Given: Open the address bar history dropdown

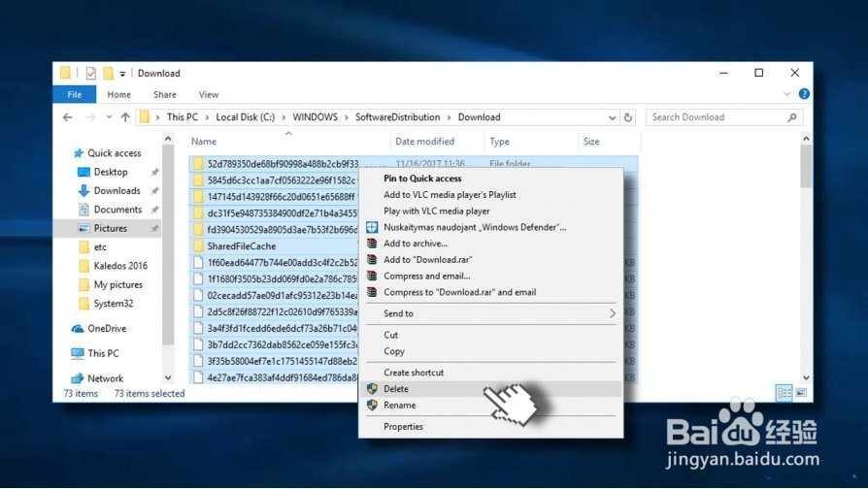Looking at the screenshot, I should [612, 117].
